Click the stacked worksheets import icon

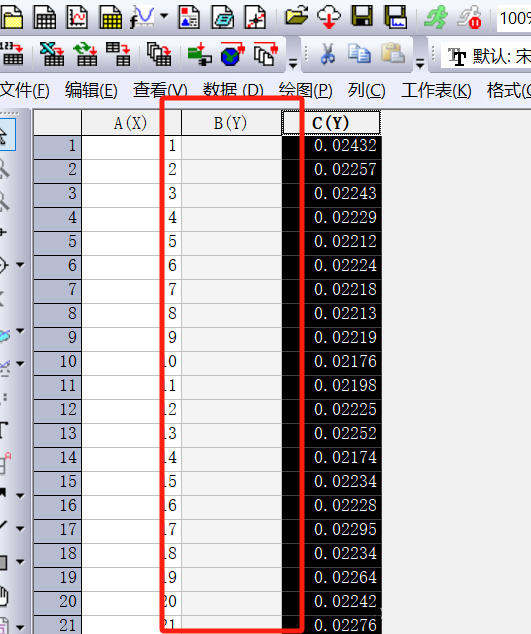point(159,54)
